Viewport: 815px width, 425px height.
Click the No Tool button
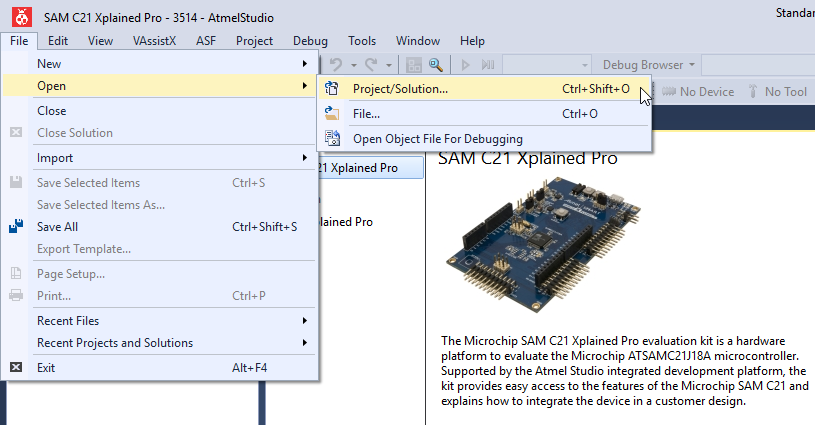coord(777,91)
